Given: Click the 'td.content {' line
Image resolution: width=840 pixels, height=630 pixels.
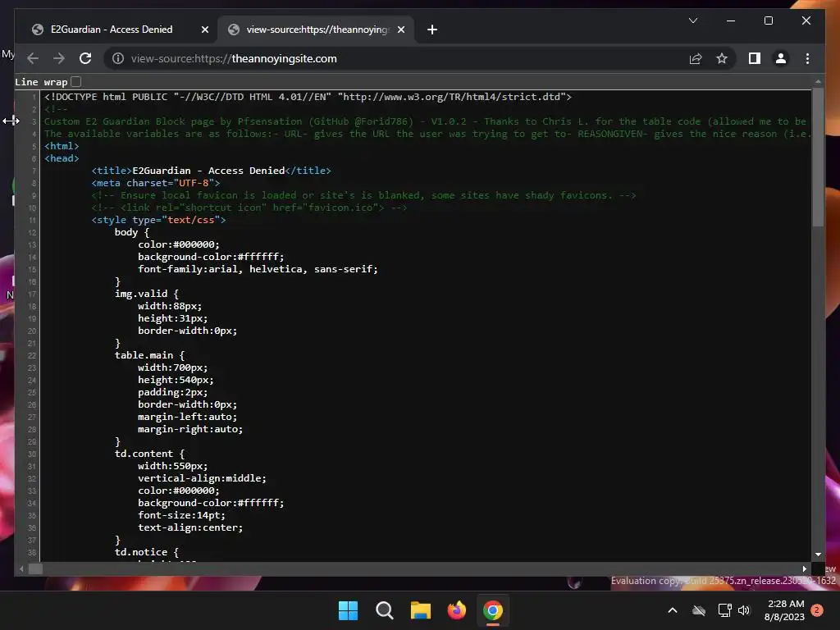Looking at the screenshot, I should click(x=149, y=454).
